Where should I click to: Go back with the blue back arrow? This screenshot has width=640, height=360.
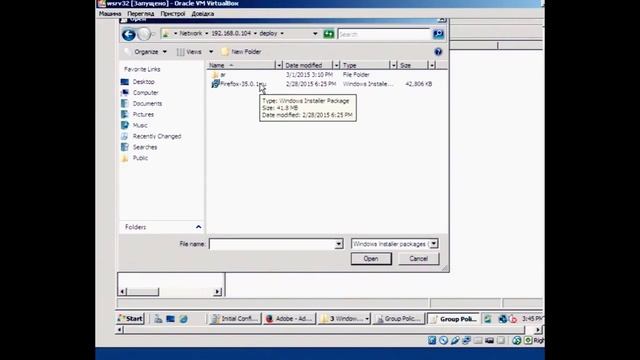[x=129, y=35]
